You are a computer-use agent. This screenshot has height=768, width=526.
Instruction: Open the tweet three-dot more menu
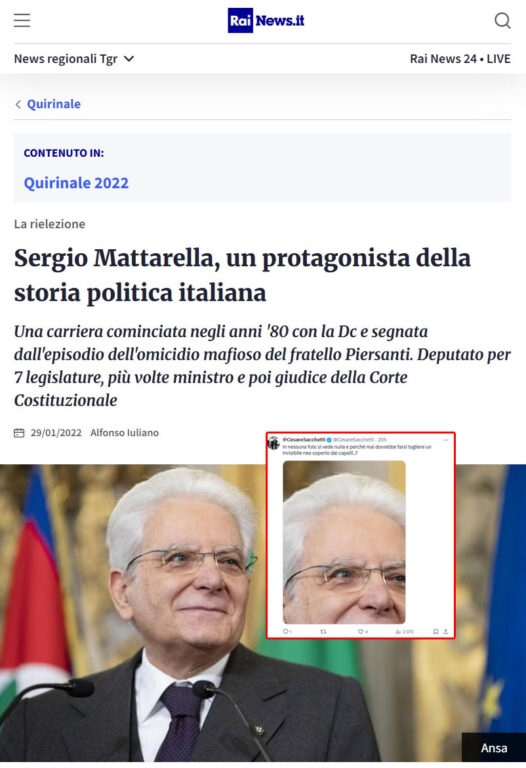point(446,440)
